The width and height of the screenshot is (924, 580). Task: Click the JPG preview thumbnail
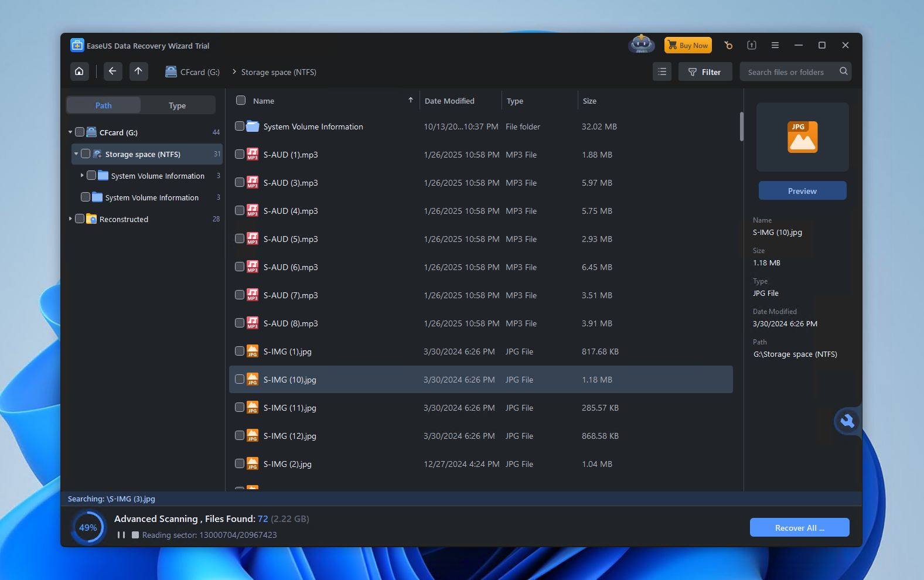pyautogui.click(x=802, y=137)
